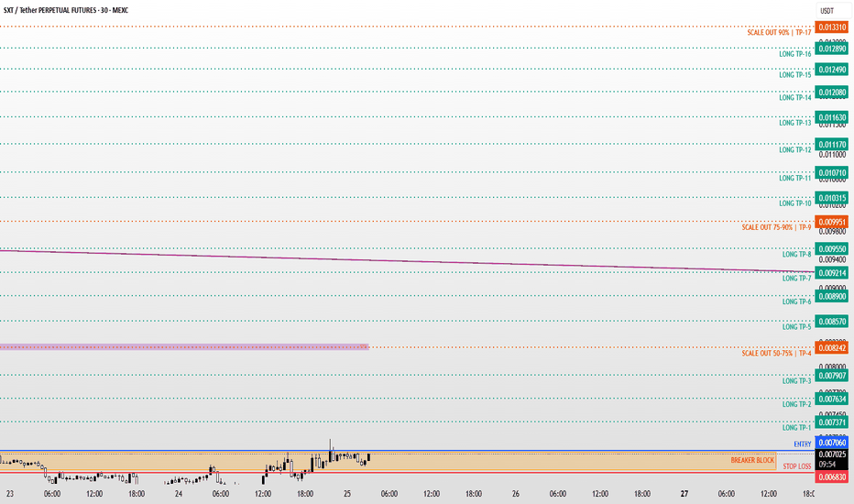The image size is (854, 504).
Task: Click the SCALE OUT 90% | TP-17 label
Action: tap(779, 33)
